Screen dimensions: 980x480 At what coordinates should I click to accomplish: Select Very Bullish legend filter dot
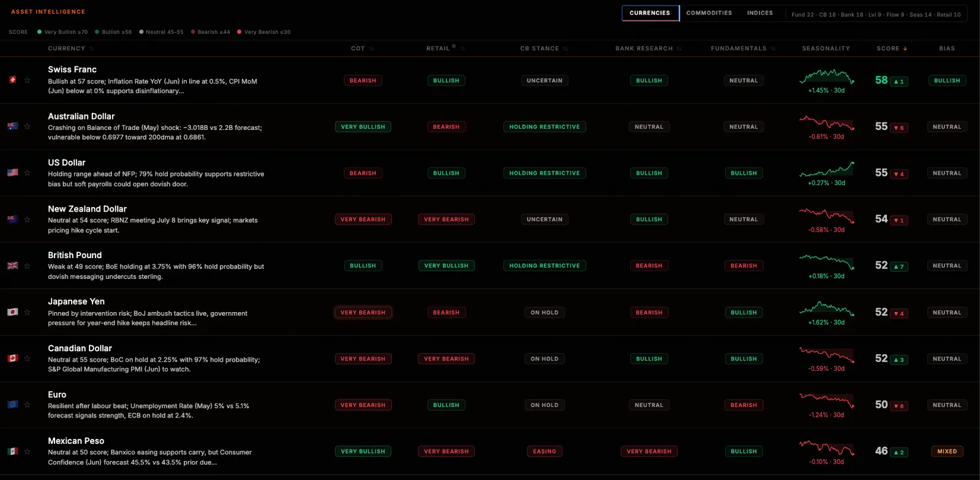(39, 32)
